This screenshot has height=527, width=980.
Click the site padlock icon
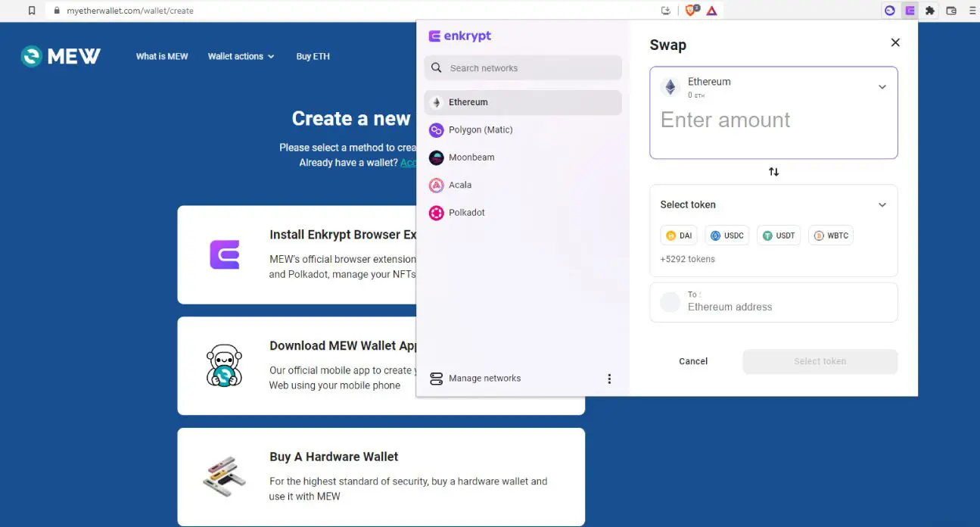[x=56, y=11]
